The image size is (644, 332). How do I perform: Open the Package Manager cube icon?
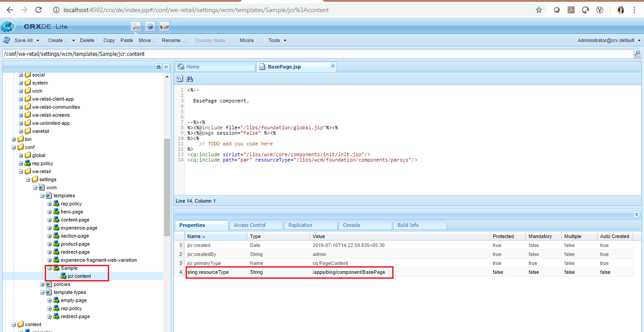click(151, 27)
